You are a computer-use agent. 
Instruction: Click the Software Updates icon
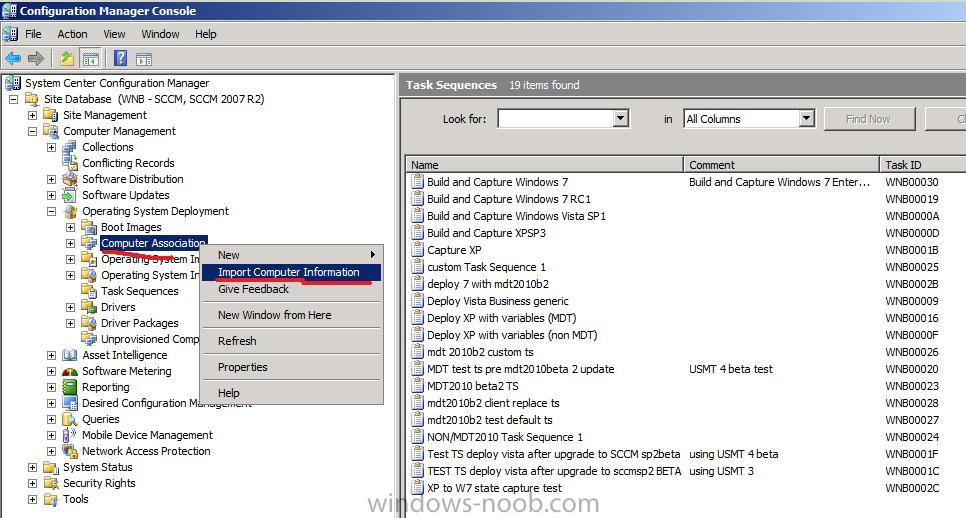point(70,195)
